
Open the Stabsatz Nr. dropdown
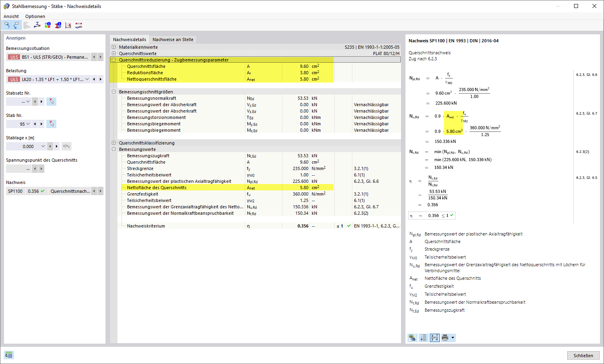(28, 101)
